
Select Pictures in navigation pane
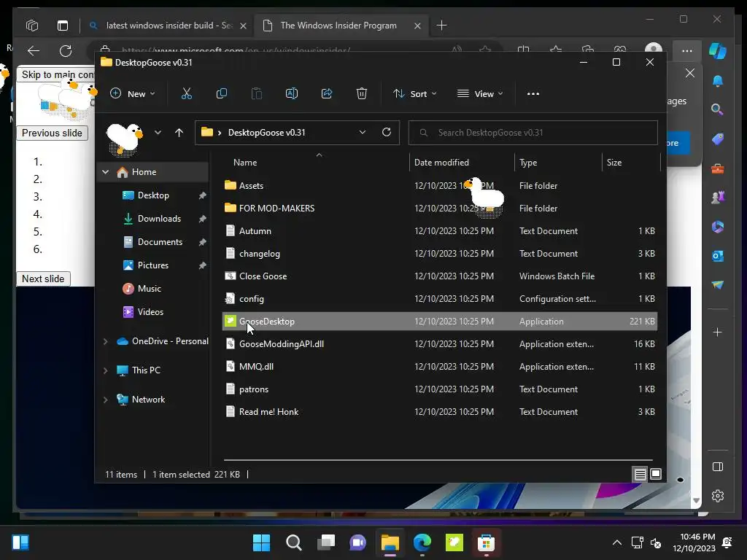152,265
